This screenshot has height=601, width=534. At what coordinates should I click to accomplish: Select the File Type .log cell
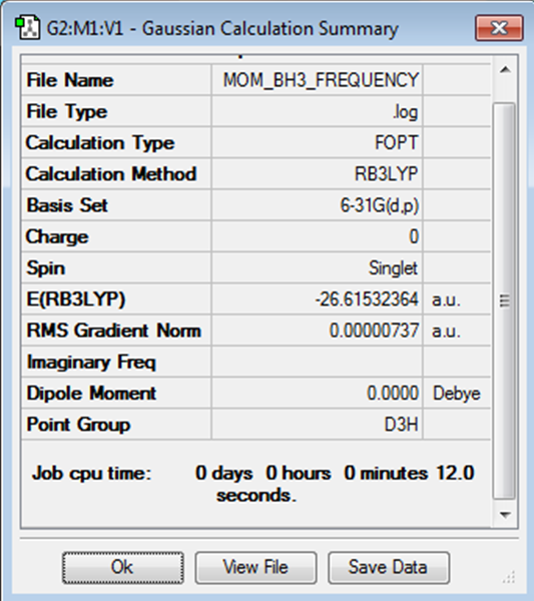317,111
